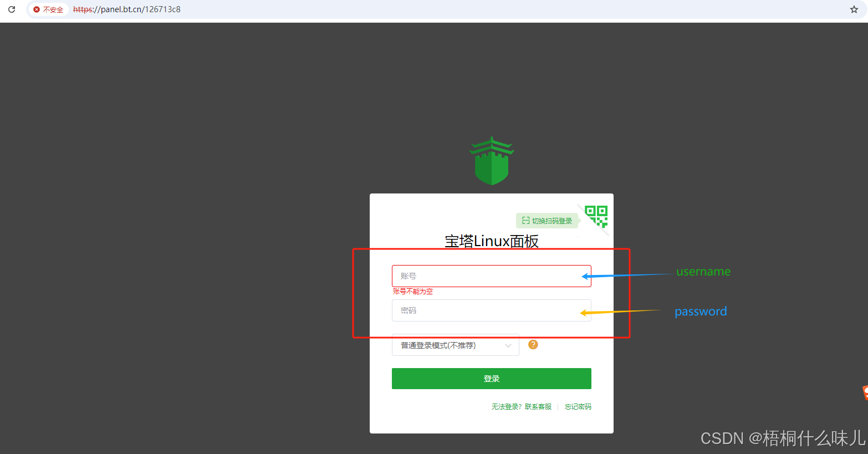Focus the 账号 username input field
The width and height of the screenshot is (868, 454).
492,276
